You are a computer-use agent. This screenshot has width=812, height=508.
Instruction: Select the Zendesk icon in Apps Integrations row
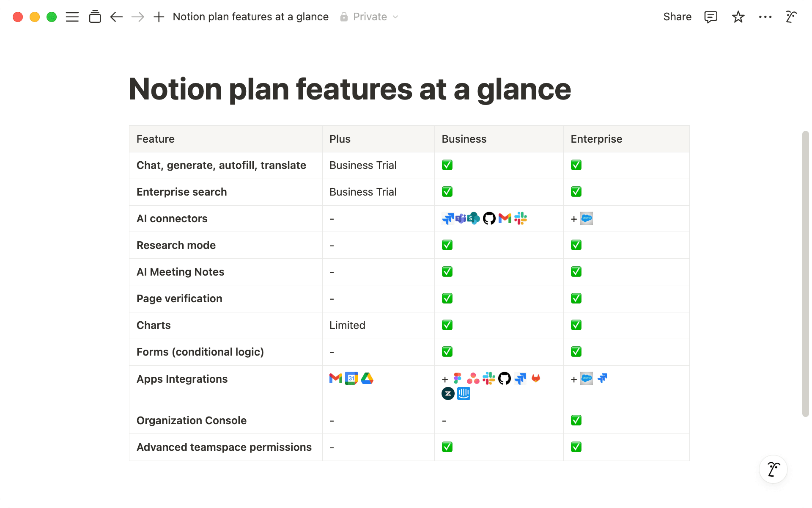pos(448,393)
